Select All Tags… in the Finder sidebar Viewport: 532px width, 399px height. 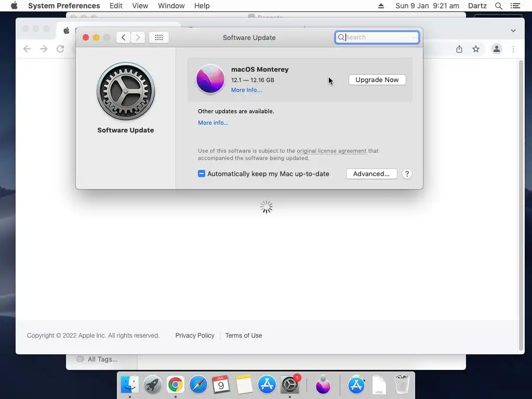[x=102, y=359]
